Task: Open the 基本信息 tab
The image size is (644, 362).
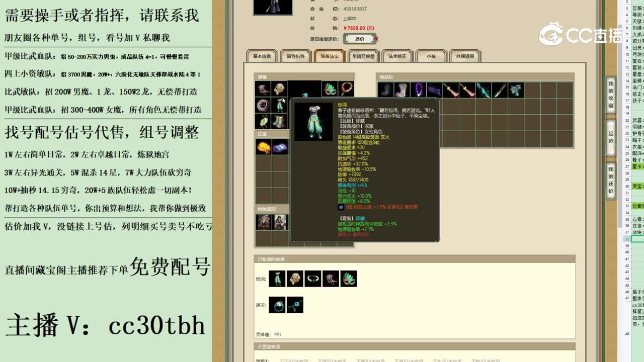Action: pos(262,56)
